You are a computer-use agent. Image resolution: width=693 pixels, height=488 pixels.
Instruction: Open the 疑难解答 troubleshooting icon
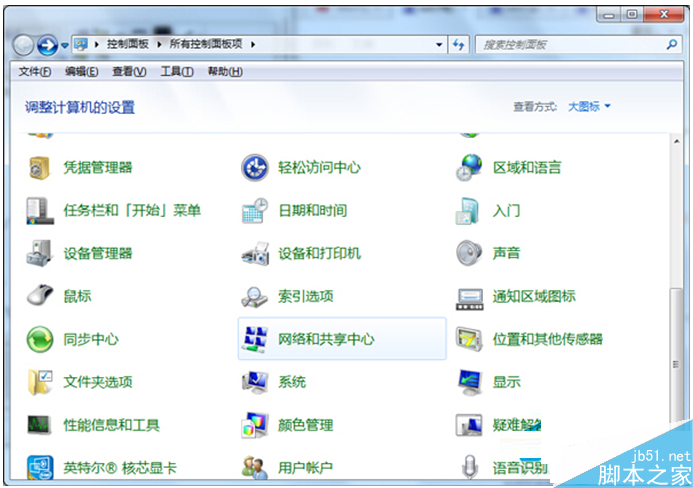[468, 425]
